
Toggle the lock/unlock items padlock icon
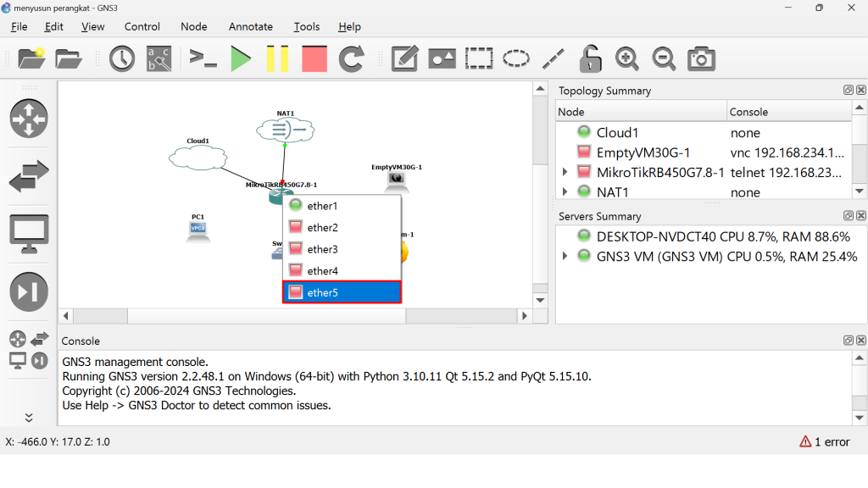pyautogui.click(x=590, y=58)
